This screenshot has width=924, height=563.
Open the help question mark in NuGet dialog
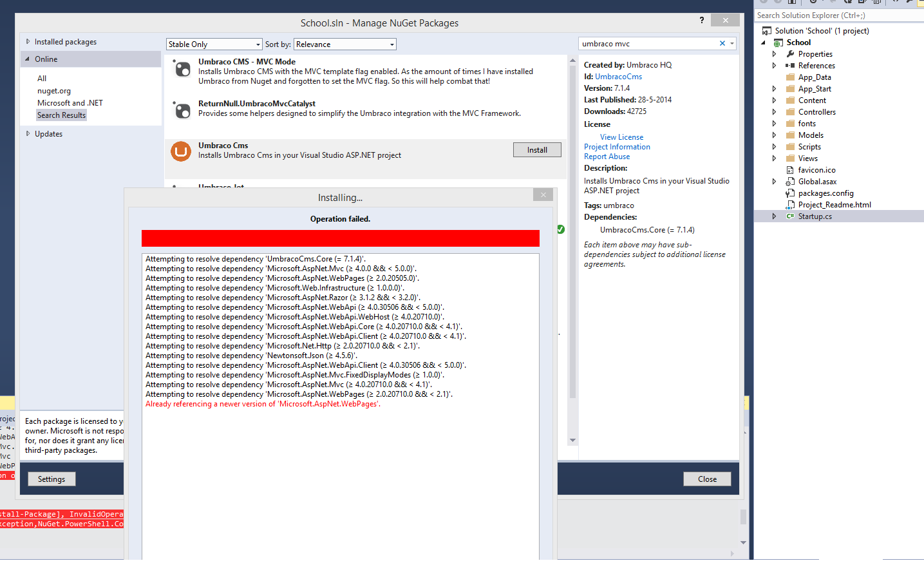coord(702,20)
